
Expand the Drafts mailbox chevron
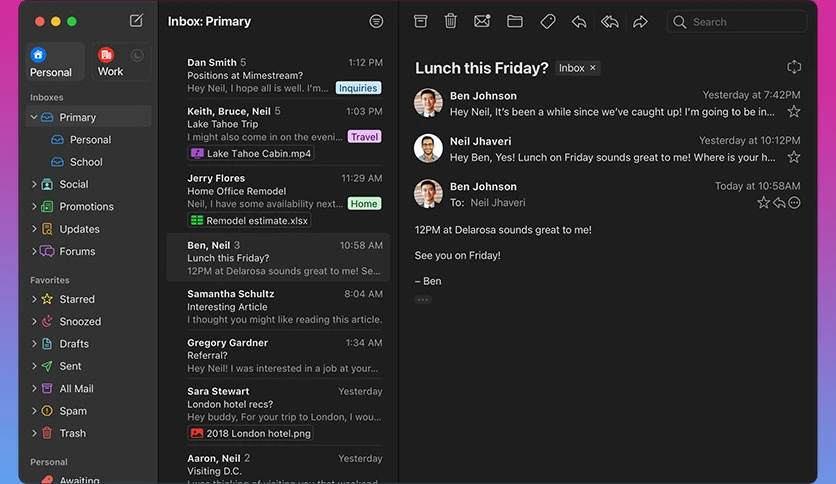[34, 344]
